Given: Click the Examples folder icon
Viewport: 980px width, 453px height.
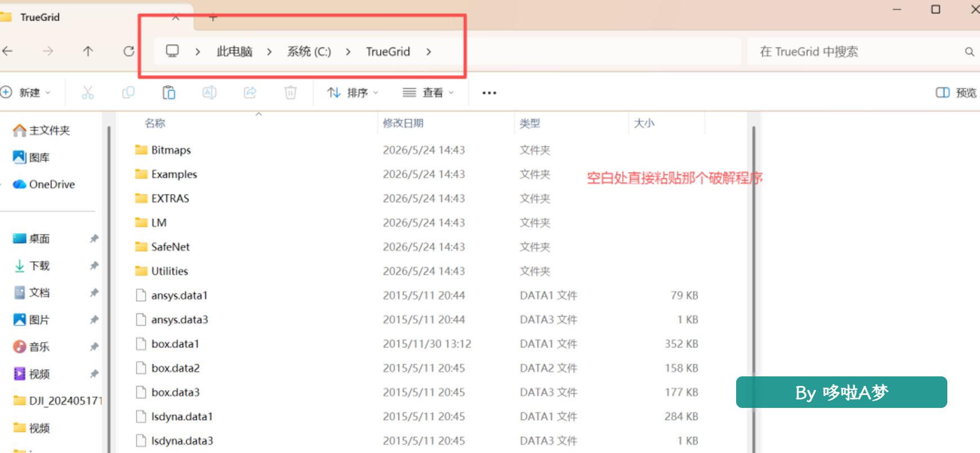Looking at the screenshot, I should 141,174.
